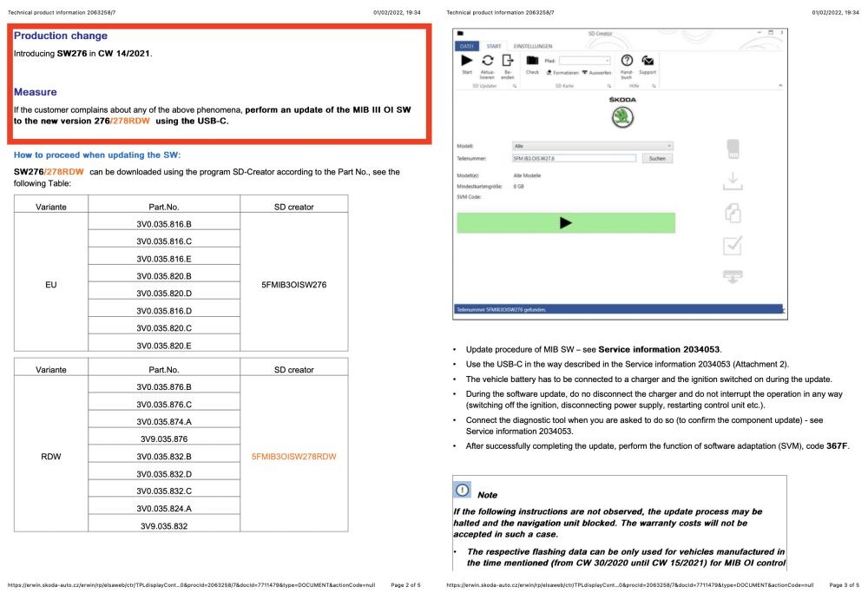Switch to the EINSTELLUNGEN tab

(x=533, y=47)
